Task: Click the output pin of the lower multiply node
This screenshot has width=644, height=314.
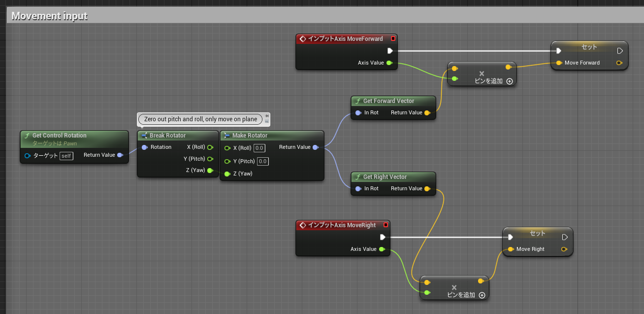Action: (480, 281)
